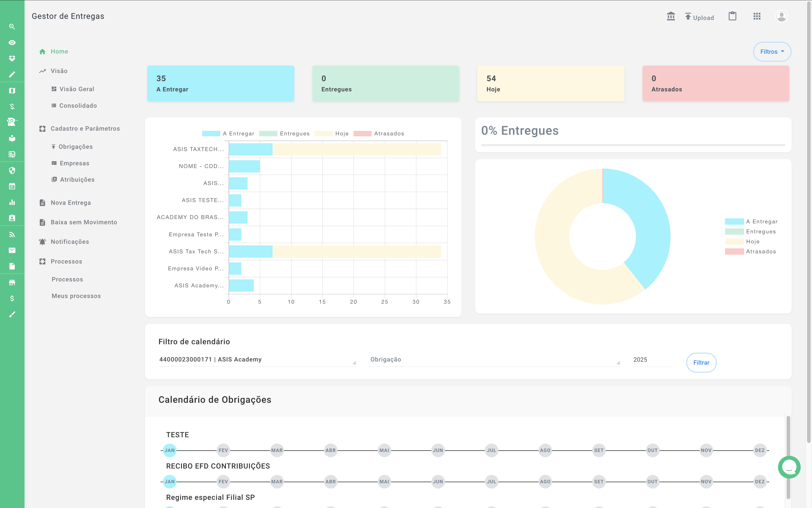Toggle Entregues legend in bar chart
Screen dimensions: 812x508
(285, 133)
